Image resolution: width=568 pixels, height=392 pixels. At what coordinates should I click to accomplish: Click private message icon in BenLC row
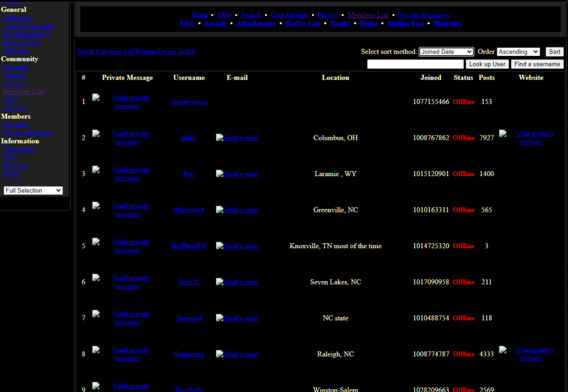[x=95, y=278]
